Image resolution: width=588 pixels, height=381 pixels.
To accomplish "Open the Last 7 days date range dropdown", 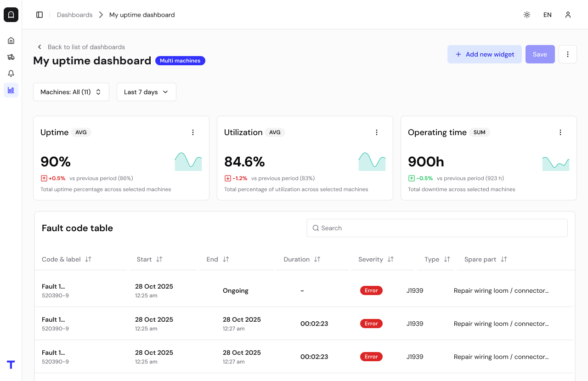I will click(146, 92).
